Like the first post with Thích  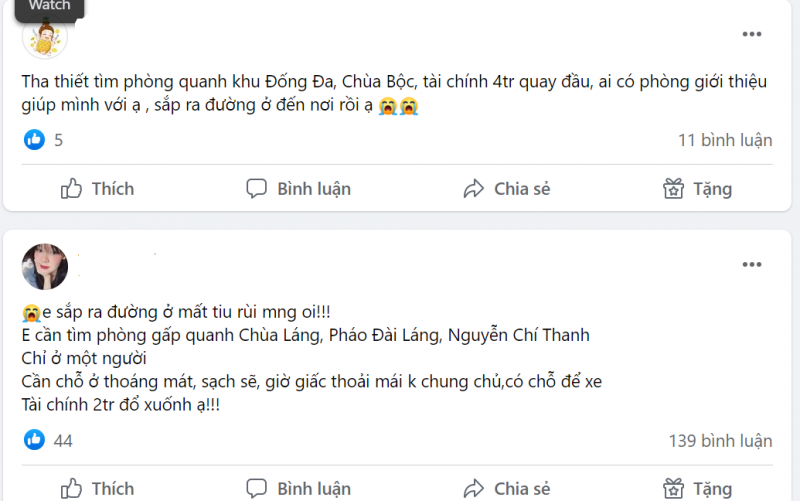(97, 189)
